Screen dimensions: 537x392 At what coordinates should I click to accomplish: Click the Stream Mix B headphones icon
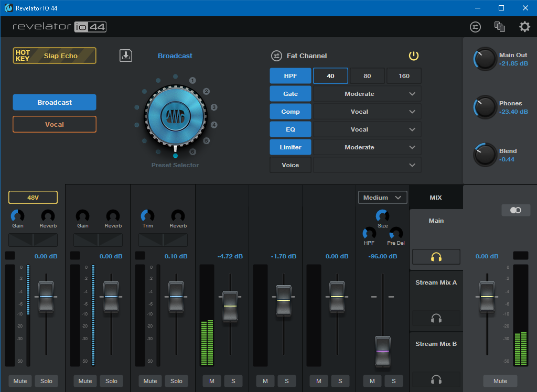436,379
